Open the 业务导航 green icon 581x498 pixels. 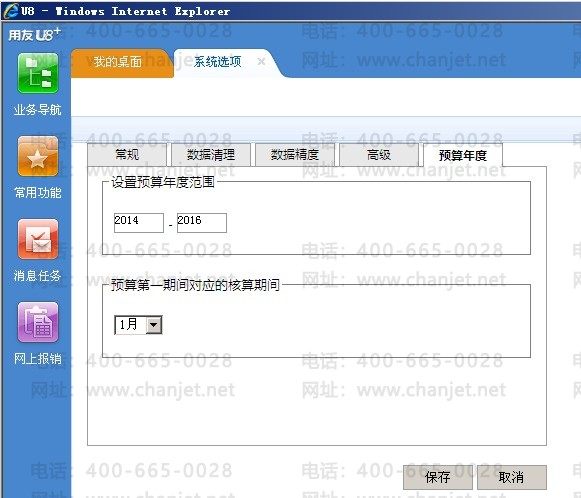(x=38, y=73)
